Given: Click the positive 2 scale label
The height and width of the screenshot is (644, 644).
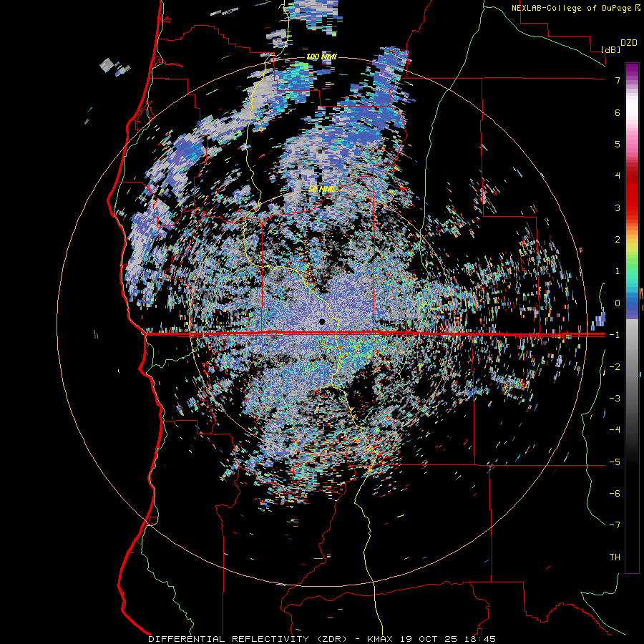Looking at the screenshot, I should 618,240.
